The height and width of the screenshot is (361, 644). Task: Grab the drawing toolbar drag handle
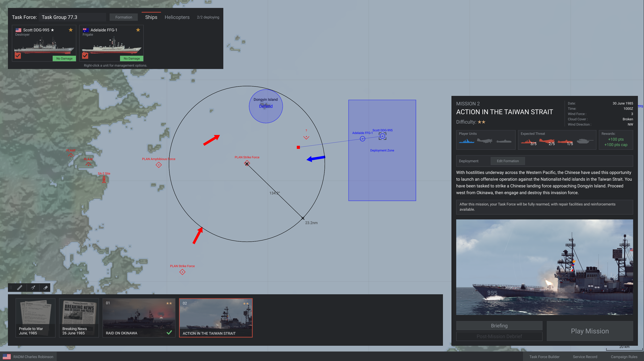tap(10, 288)
